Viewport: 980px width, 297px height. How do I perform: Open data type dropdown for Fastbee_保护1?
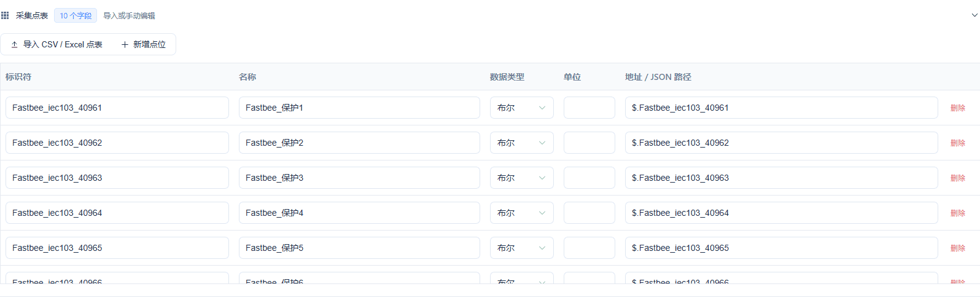click(522, 108)
